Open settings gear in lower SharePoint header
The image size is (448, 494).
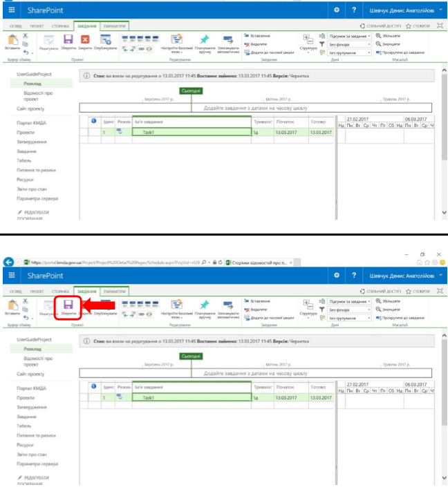pos(337,275)
